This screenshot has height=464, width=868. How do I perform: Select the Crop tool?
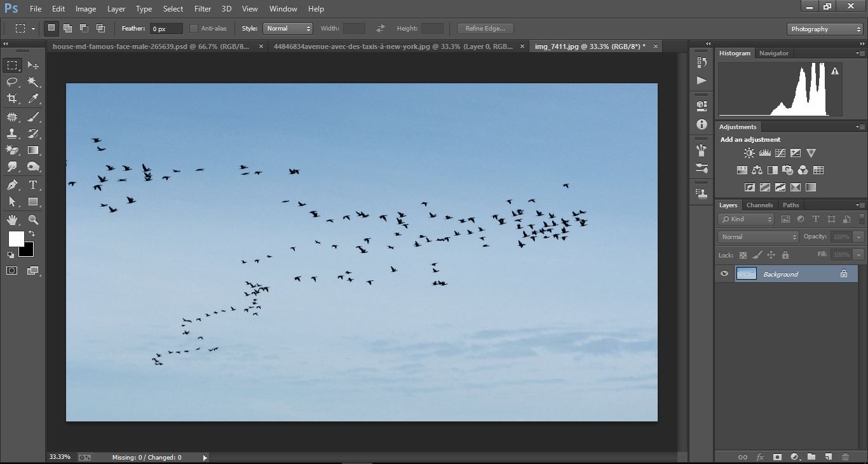pos(12,99)
